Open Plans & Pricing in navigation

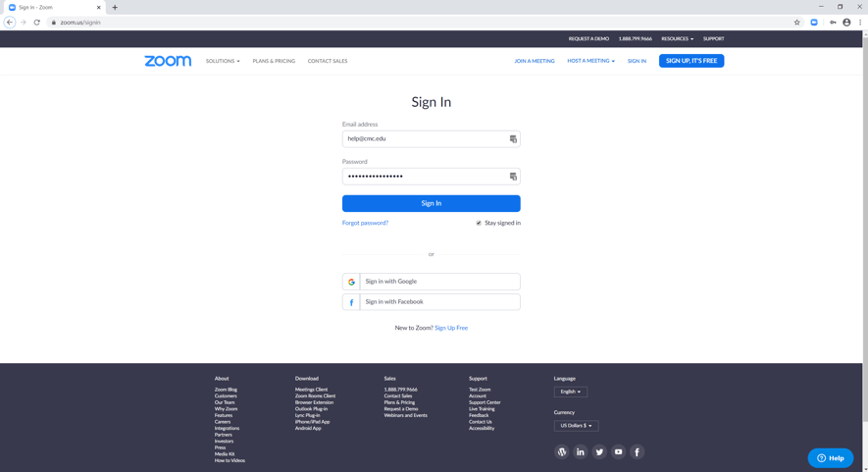click(274, 61)
